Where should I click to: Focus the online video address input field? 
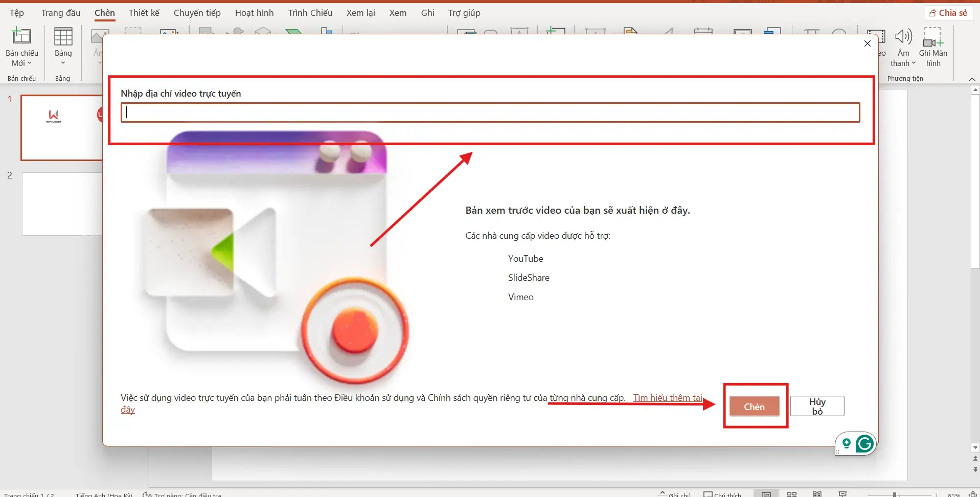(490, 112)
